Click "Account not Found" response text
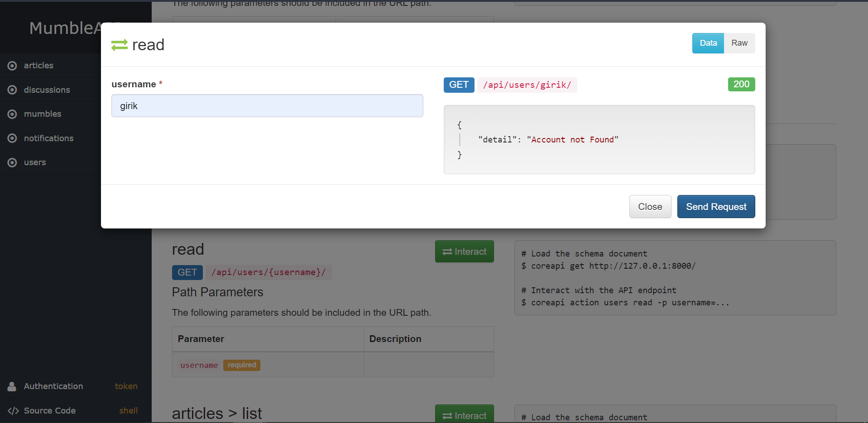The width and height of the screenshot is (868, 423). coord(572,140)
